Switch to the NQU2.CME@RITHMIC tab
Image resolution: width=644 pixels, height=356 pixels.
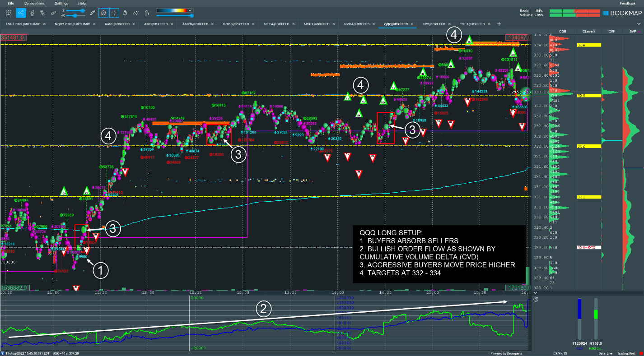tap(72, 24)
